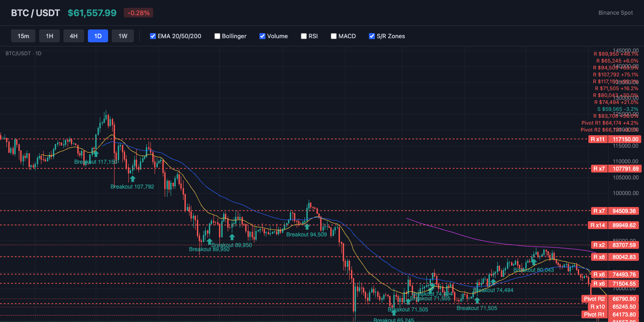
Task: Enable the Bollinger bands checkbox
Action: (217, 36)
